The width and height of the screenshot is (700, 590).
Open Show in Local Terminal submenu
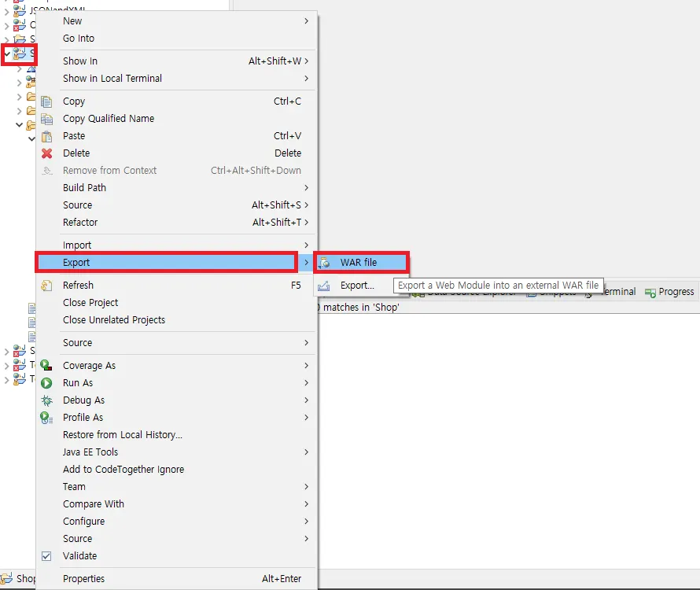(176, 79)
